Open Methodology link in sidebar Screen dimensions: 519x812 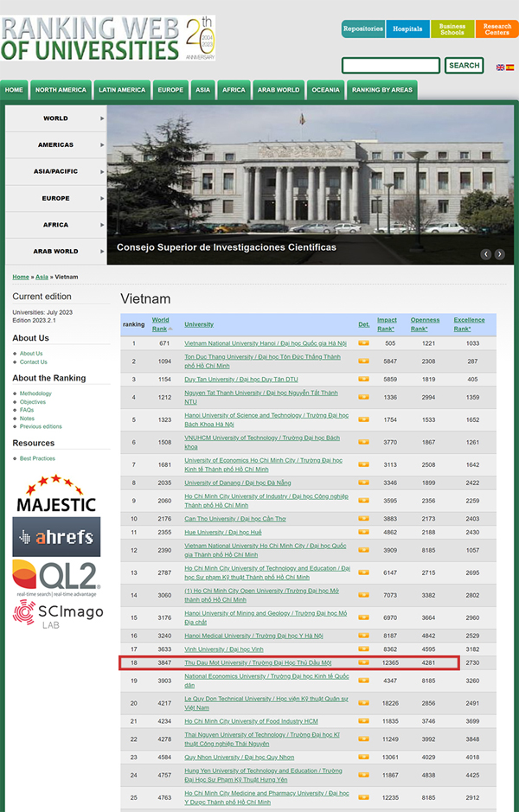(x=35, y=393)
